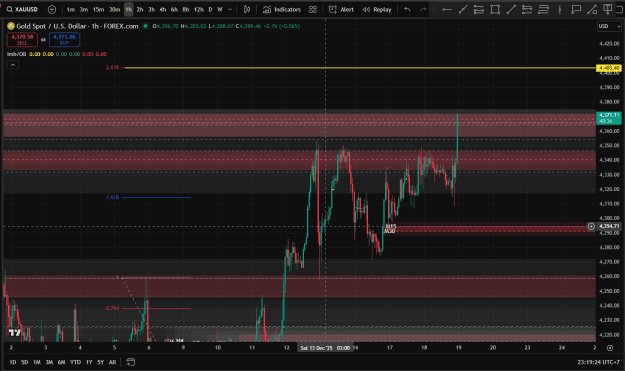Switch to the 15m timeframe
The width and height of the screenshot is (625, 371).
98,9
